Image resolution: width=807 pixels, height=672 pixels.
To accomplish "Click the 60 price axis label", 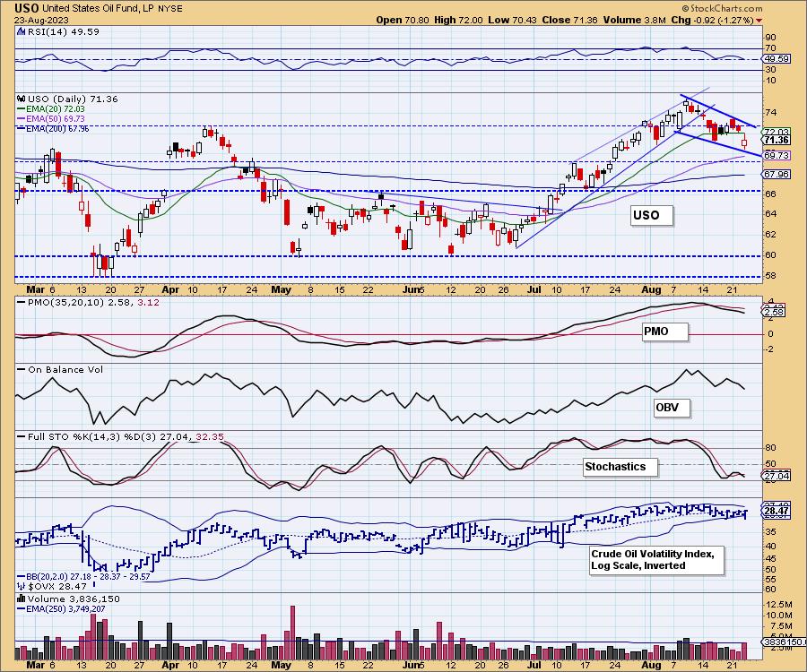I will point(770,255).
